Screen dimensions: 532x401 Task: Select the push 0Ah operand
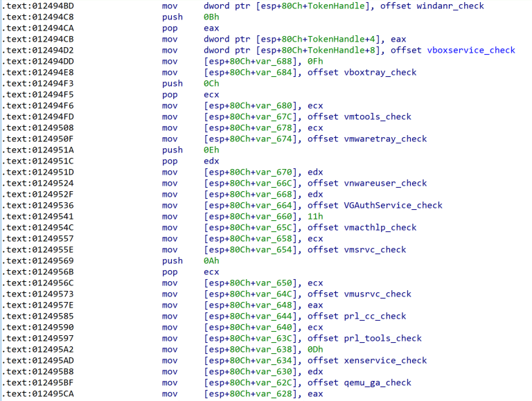coord(211,261)
